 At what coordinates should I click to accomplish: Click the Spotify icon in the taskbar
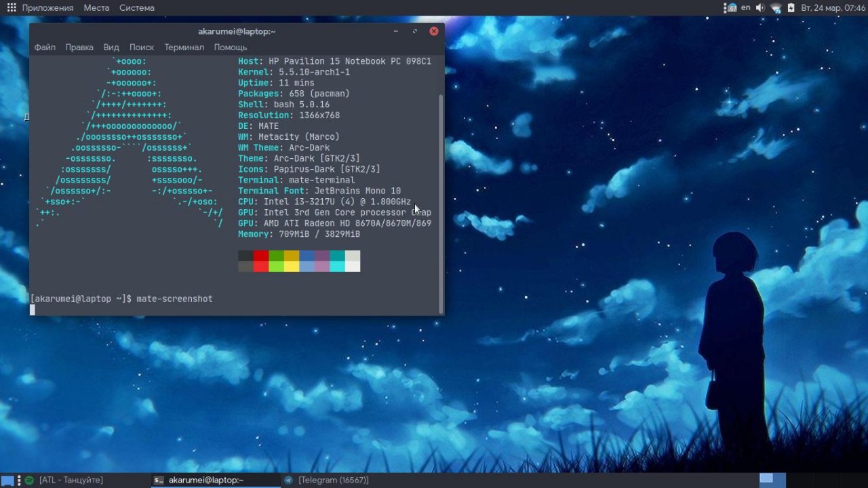click(x=29, y=481)
